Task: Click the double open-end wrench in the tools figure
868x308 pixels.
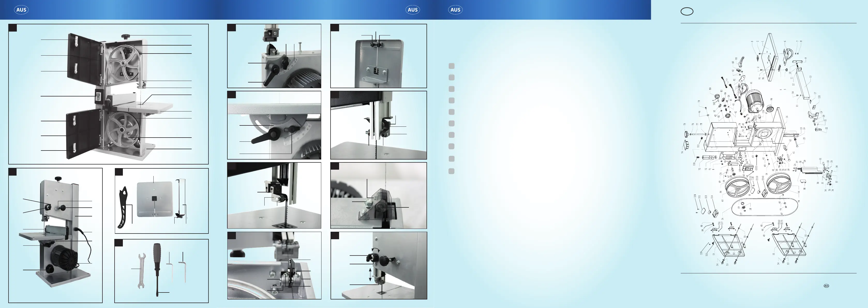Action: tap(142, 271)
